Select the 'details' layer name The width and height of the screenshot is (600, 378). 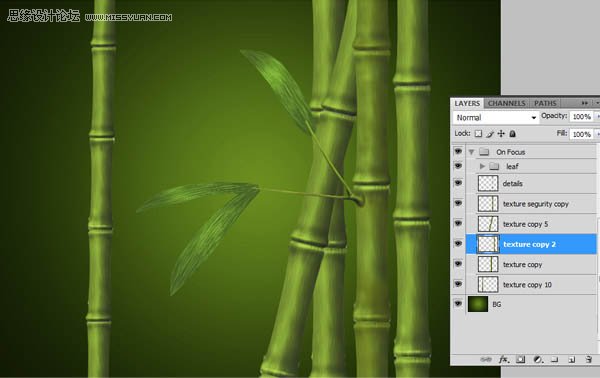512,184
